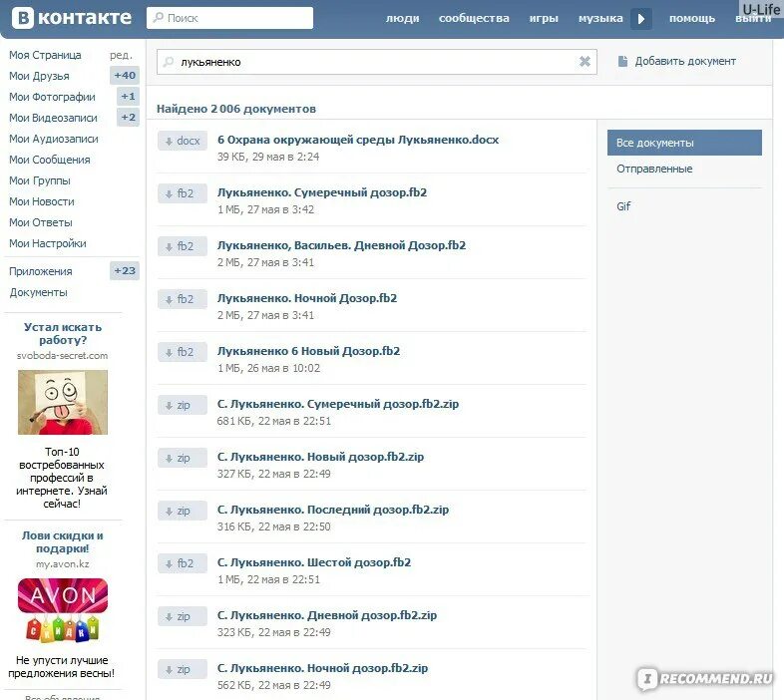
Task: Open Мои Настройки
Action: pyautogui.click(x=48, y=244)
